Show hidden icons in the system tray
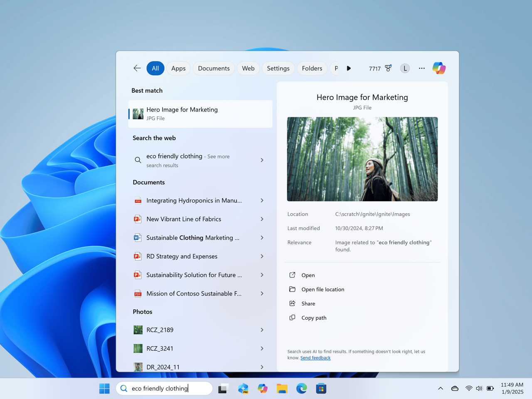Viewport: 532px width, 399px height. [x=441, y=389]
